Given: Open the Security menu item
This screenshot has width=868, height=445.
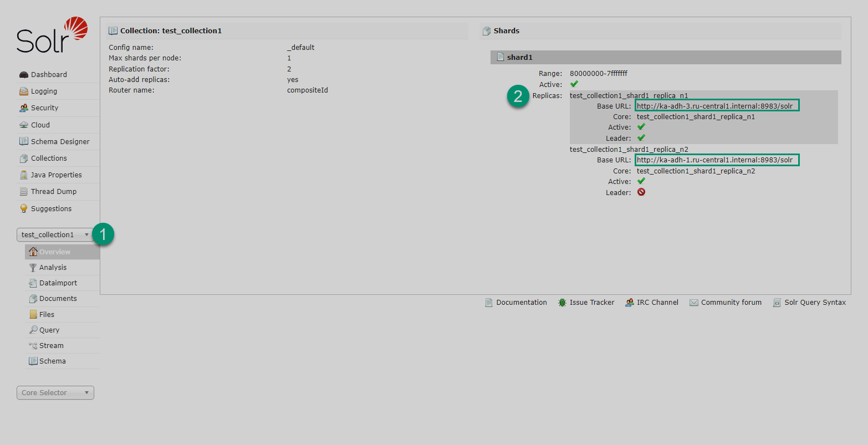Looking at the screenshot, I should click(58, 108).
